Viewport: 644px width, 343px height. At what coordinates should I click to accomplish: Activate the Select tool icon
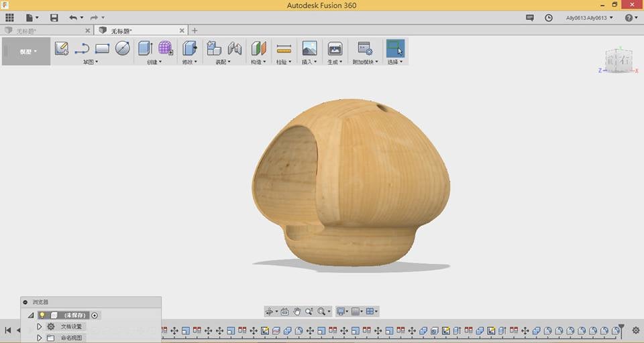coord(395,48)
